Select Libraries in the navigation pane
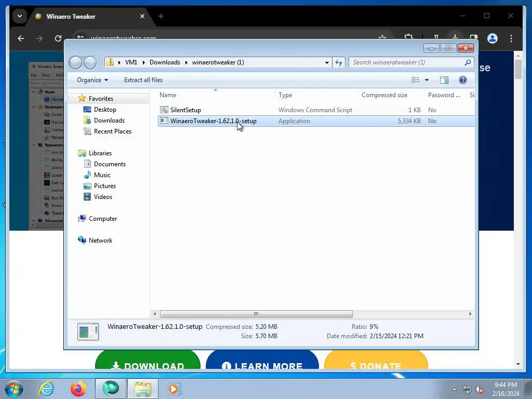The height and width of the screenshot is (399, 532). coord(100,153)
